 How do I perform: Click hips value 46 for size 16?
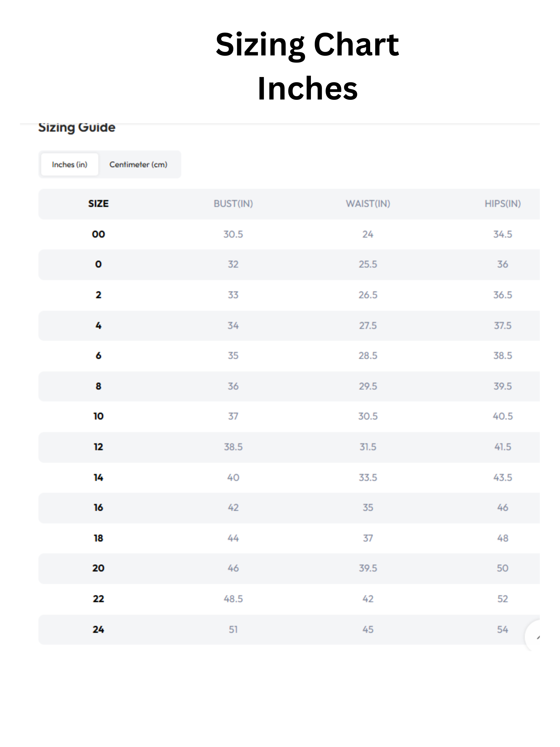point(502,507)
